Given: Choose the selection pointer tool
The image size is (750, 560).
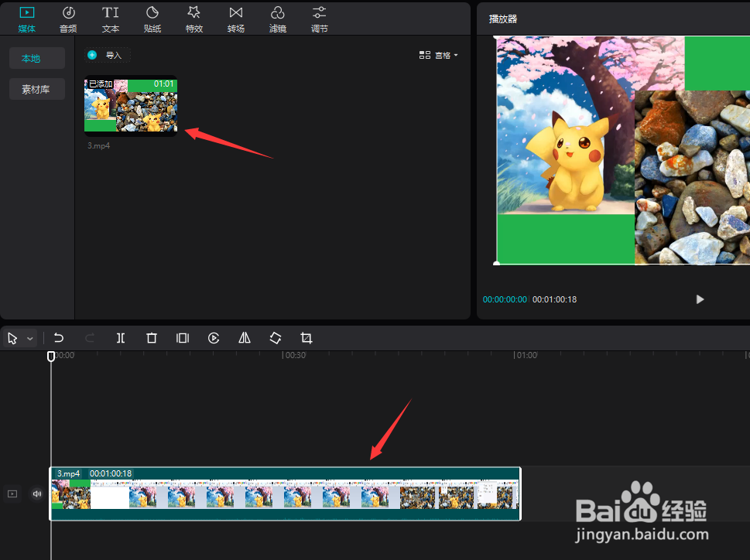Looking at the screenshot, I should coord(13,339).
